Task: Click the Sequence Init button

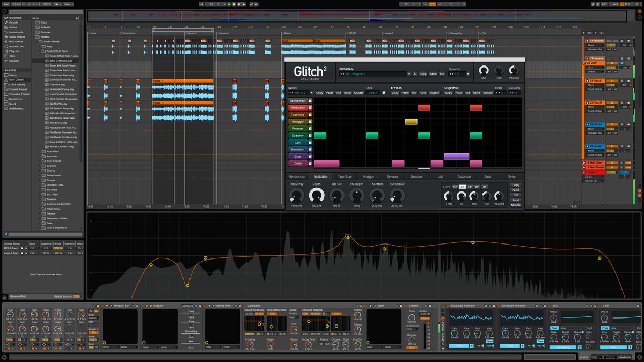Action: (467, 93)
